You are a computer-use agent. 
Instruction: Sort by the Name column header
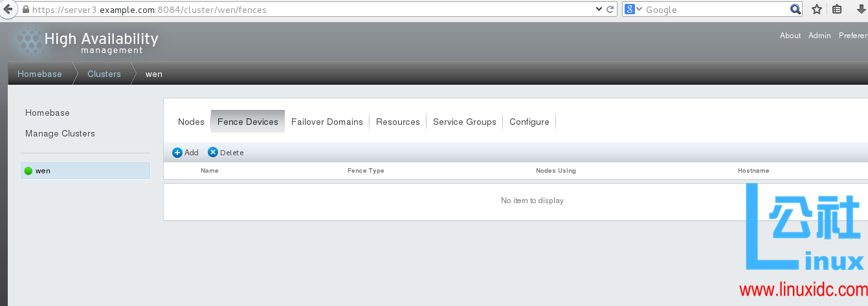pyautogui.click(x=210, y=171)
